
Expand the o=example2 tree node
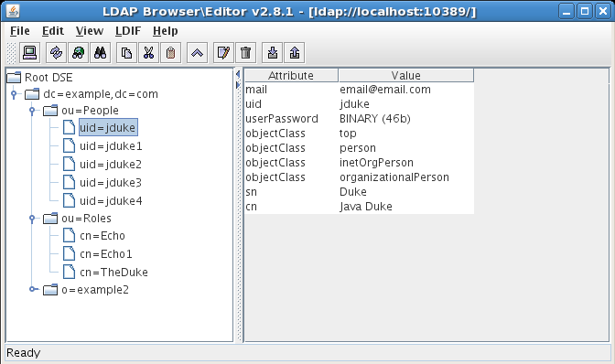point(33,290)
